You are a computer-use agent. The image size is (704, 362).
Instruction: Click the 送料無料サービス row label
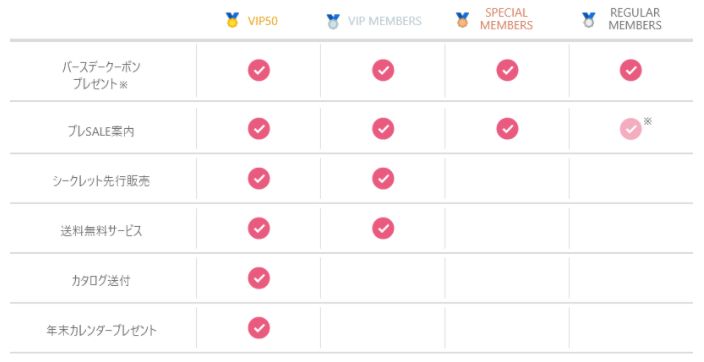(101, 230)
